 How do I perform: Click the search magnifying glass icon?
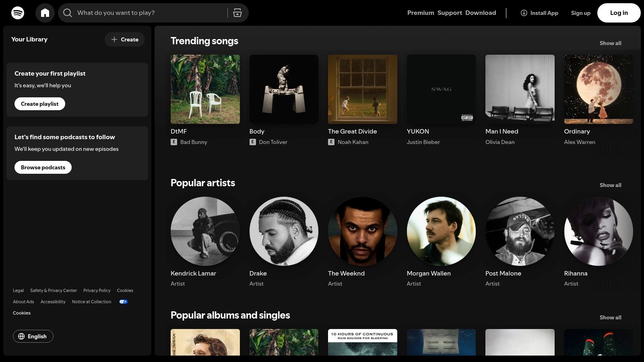[x=67, y=12]
